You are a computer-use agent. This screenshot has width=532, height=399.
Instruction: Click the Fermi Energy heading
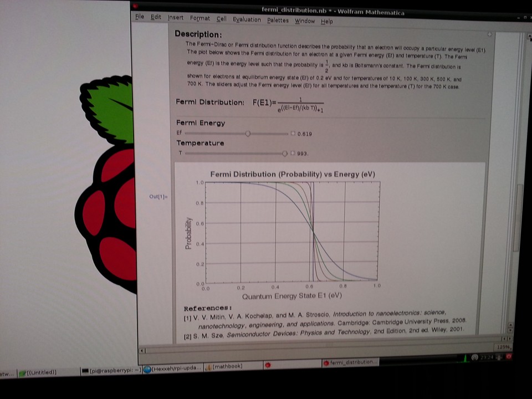[x=201, y=123]
